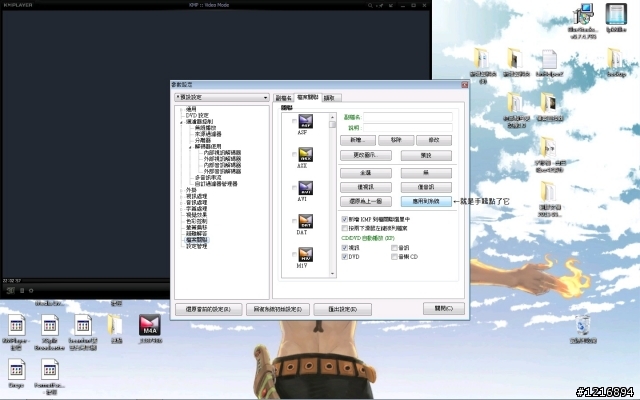This screenshot has width=640, height=400.
Task: Select the folder icon beside the M4A file
Action: tap(116, 325)
